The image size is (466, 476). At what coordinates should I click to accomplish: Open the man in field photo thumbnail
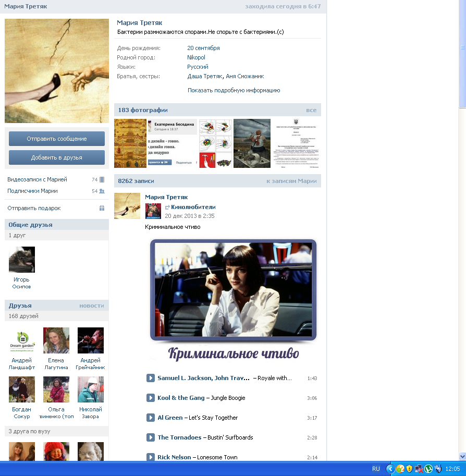252,143
